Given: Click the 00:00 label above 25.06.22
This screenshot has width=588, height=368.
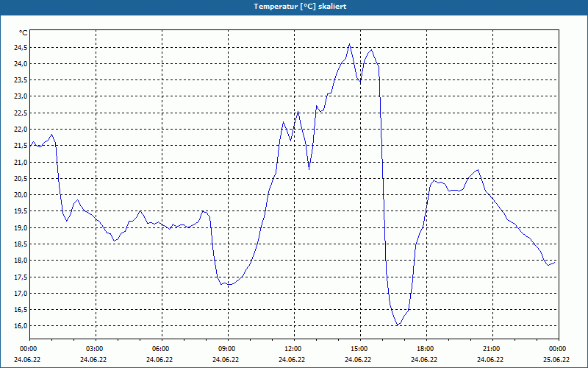Looking at the screenshot, I should 559,349.
